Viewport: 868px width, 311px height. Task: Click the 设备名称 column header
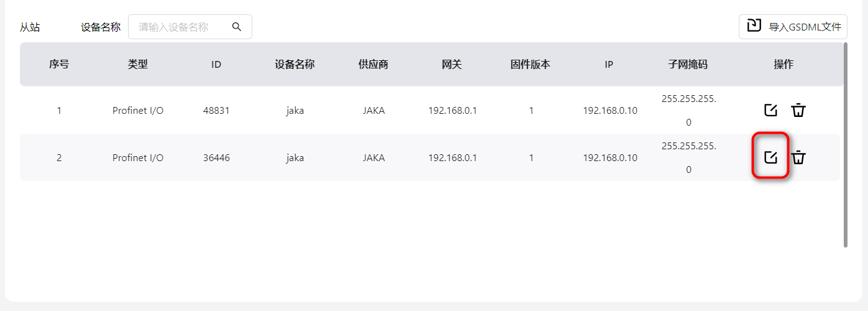point(295,64)
